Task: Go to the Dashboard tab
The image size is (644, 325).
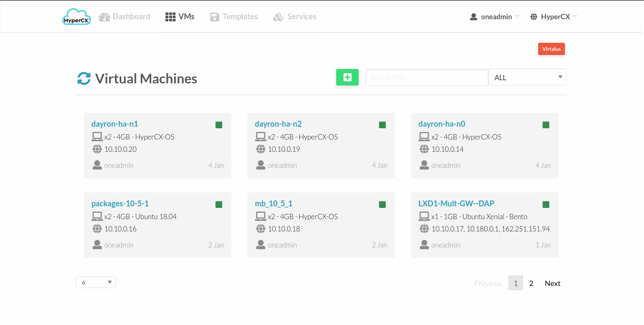Action: [125, 17]
